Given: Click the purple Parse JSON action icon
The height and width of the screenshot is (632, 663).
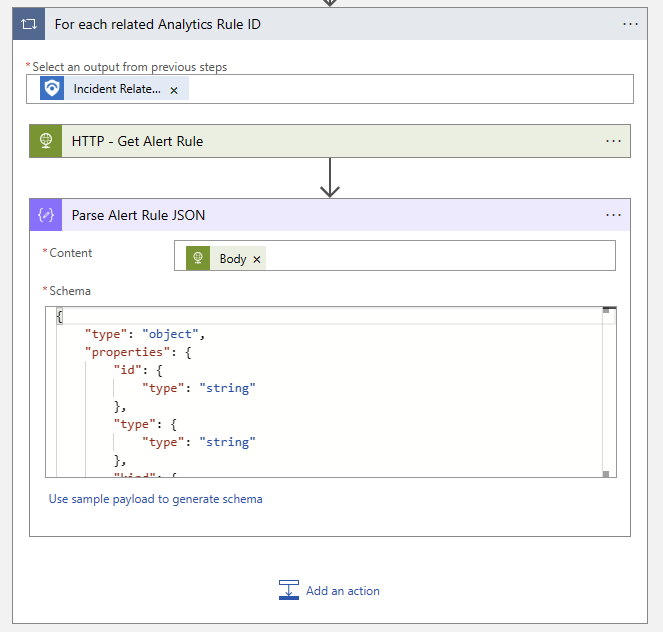Looking at the screenshot, I should click(x=46, y=215).
